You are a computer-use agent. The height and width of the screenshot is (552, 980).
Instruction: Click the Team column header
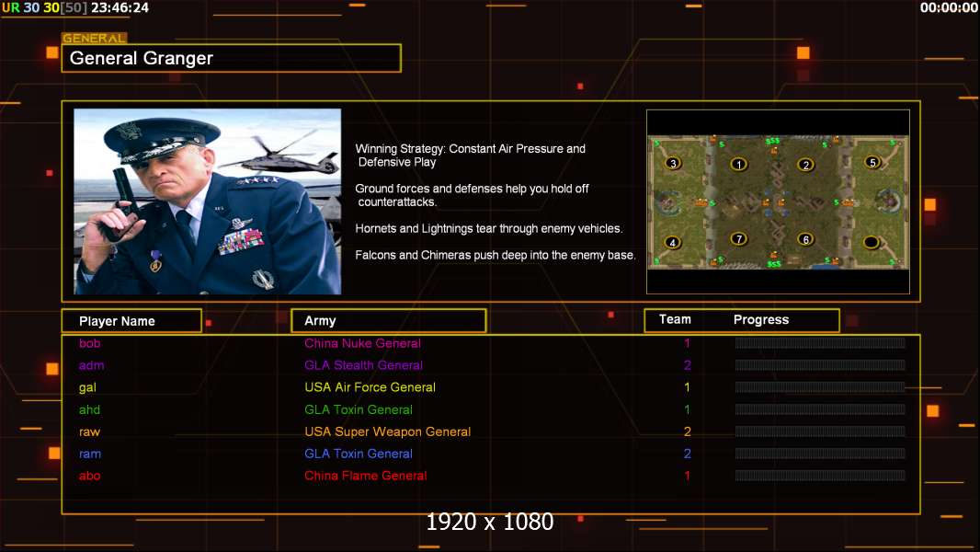pos(675,319)
